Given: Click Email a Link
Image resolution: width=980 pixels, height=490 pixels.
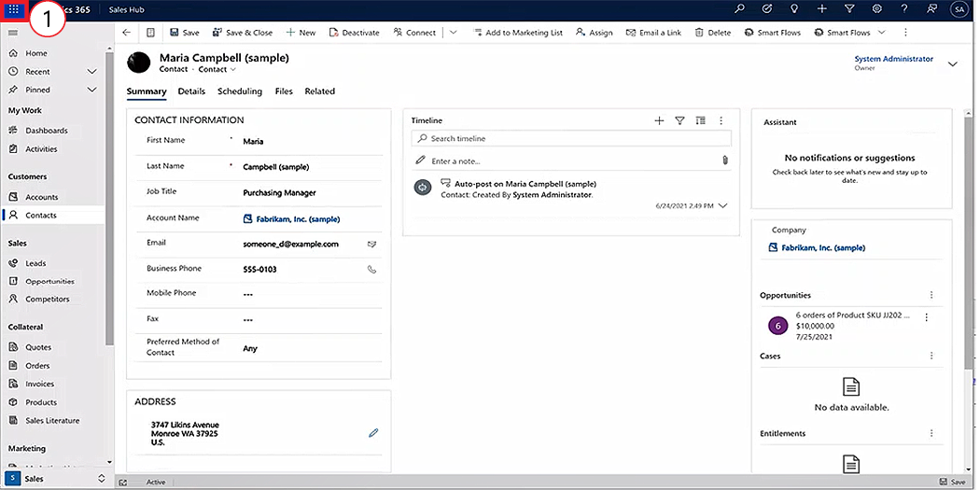Looking at the screenshot, I should click(x=653, y=33).
